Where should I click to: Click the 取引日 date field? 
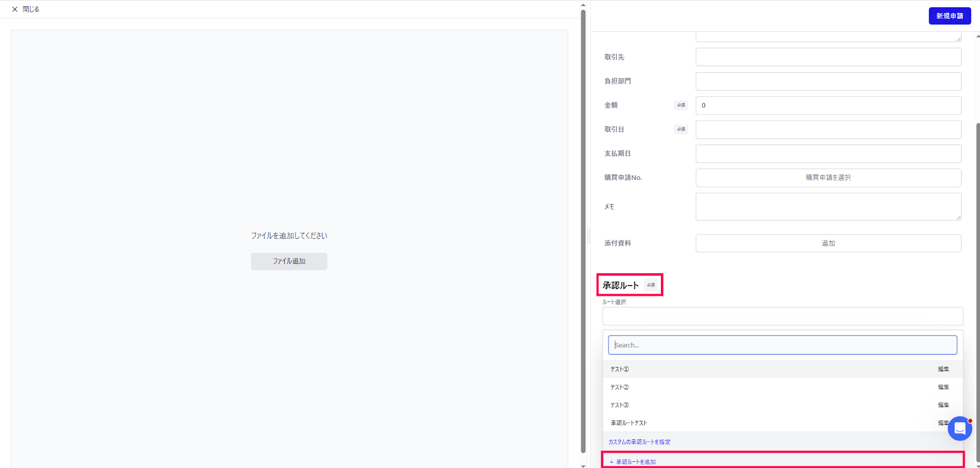click(x=828, y=129)
